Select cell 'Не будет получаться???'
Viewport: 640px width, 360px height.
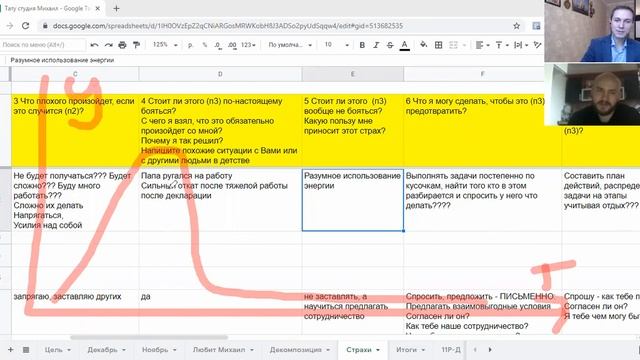(x=75, y=200)
